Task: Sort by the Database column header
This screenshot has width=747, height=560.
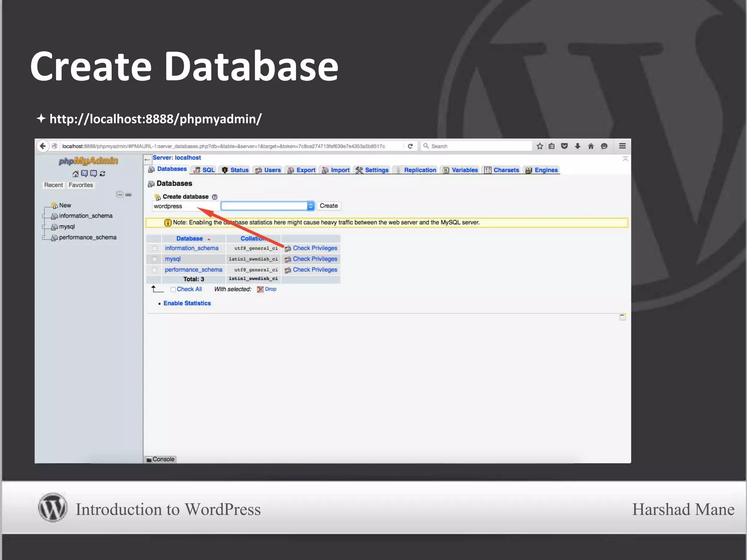Action: pyautogui.click(x=190, y=238)
